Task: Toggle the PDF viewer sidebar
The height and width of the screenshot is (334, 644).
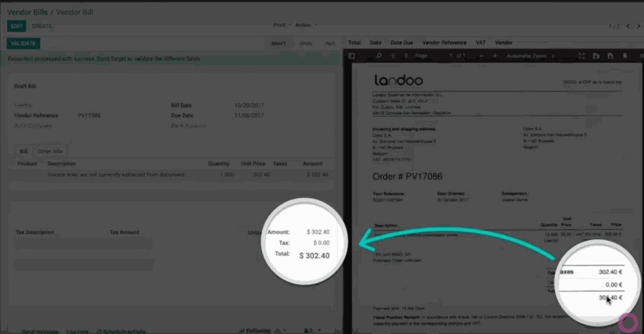Action: 352,56
